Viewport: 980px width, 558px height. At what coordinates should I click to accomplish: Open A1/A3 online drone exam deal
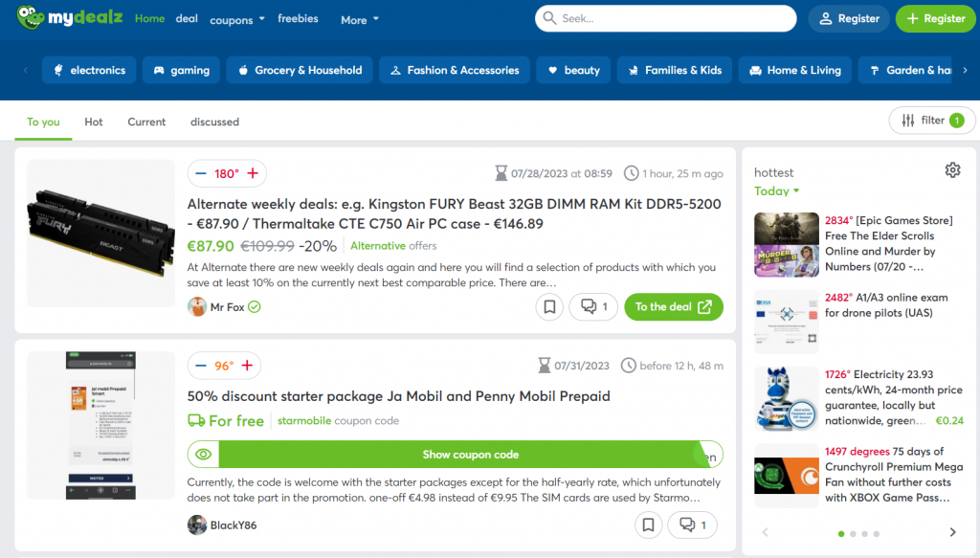(x=886, y=305)
